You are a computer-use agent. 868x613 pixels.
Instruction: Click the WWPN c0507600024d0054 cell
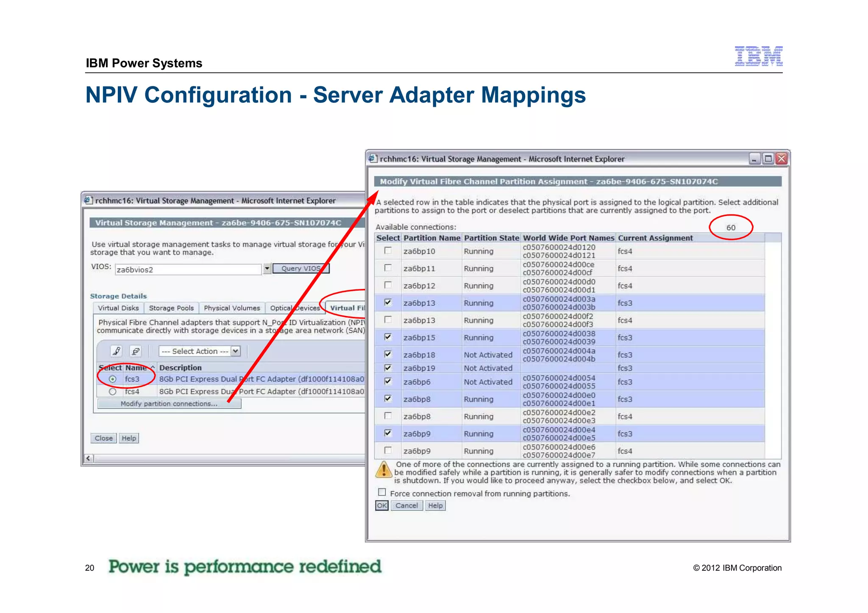click(x=559, y=378)
